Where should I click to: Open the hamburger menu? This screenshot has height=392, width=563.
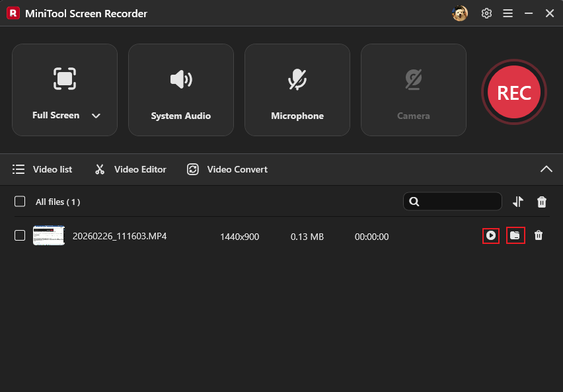[507, 13]
